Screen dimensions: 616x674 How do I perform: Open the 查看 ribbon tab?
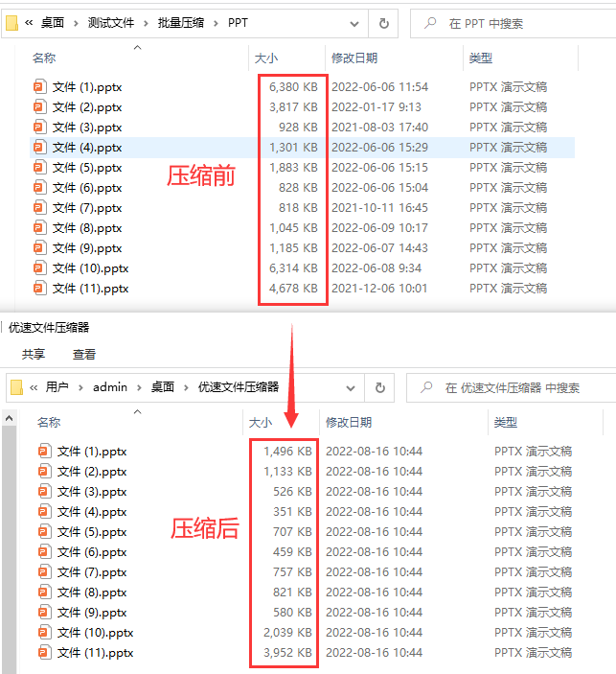tap(84, 354)
